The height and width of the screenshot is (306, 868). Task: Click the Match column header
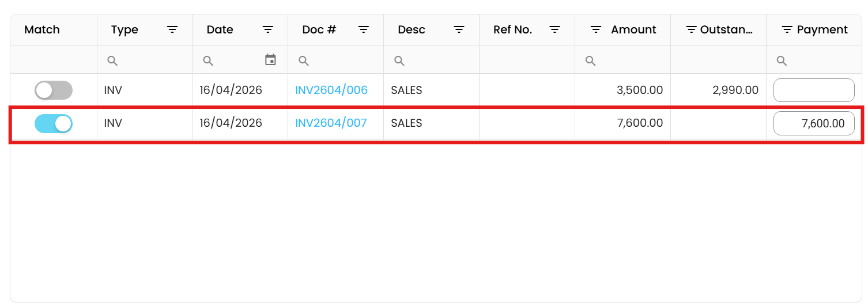42,30
